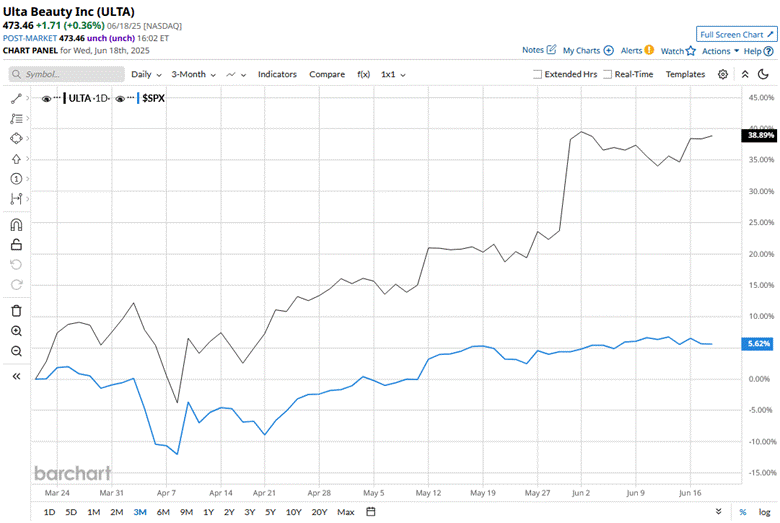This screenshot has height=523, width=780.
Task: Select the 20Y time range
Action: tap(319, 512)
